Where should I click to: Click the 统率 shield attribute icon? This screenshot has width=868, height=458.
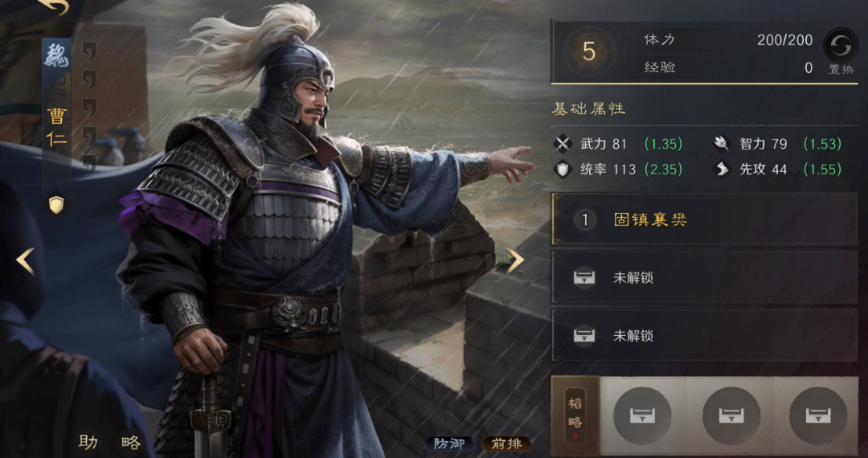coord(563,170)
